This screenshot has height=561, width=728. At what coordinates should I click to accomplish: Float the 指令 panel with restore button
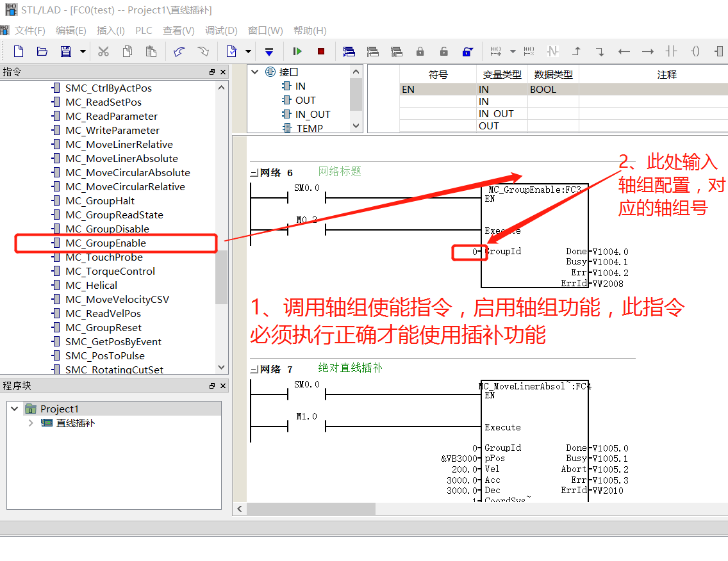coord(212,72)
